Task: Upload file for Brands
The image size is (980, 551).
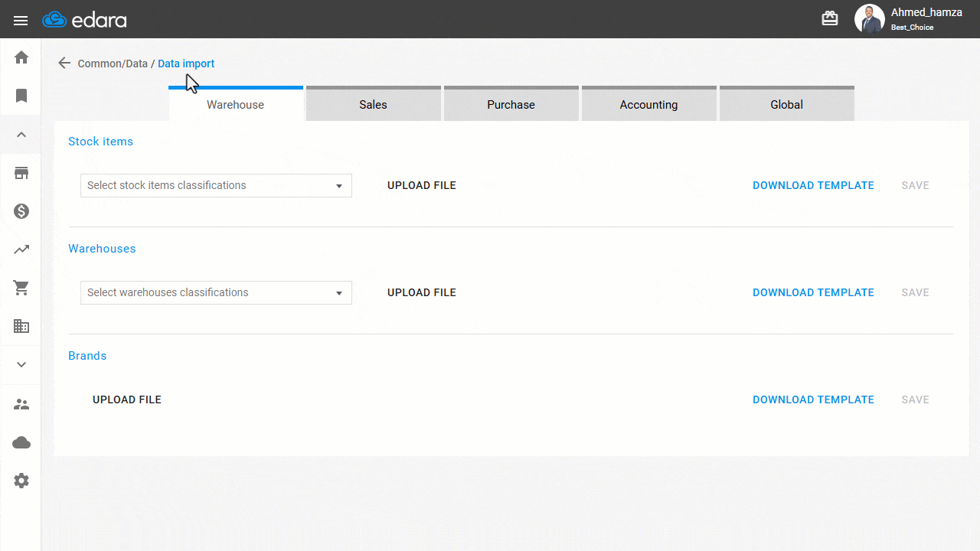Action: click(127, 399)
